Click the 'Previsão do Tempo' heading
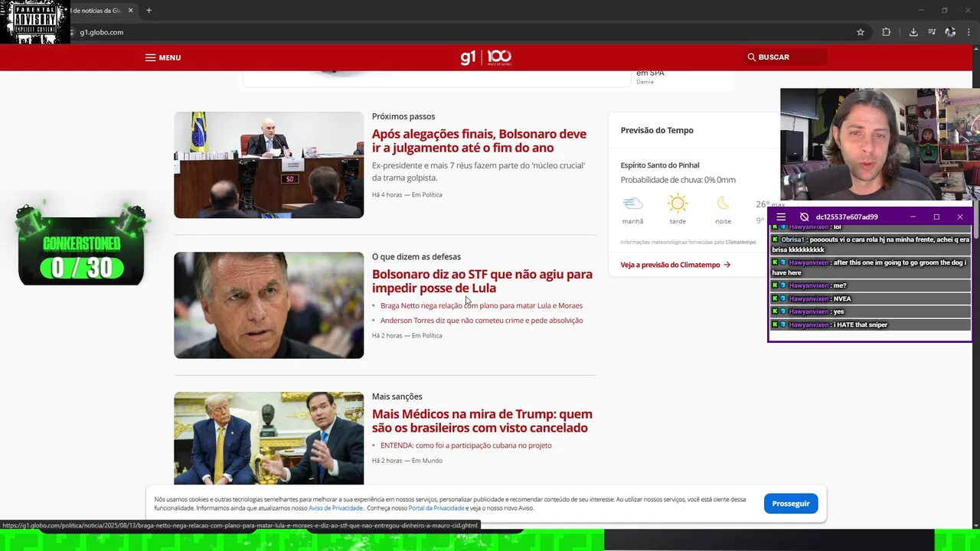This screenshot has width=980, height=551. coord(657,130)
